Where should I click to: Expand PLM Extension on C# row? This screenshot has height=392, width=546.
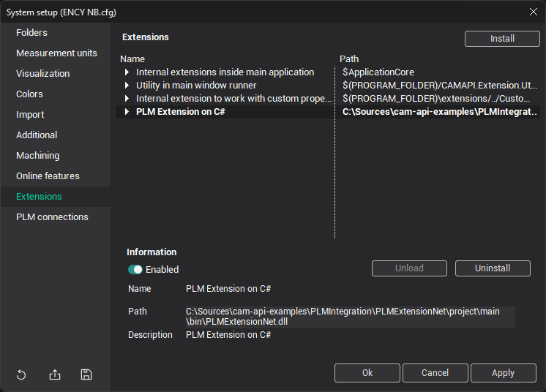127,112
